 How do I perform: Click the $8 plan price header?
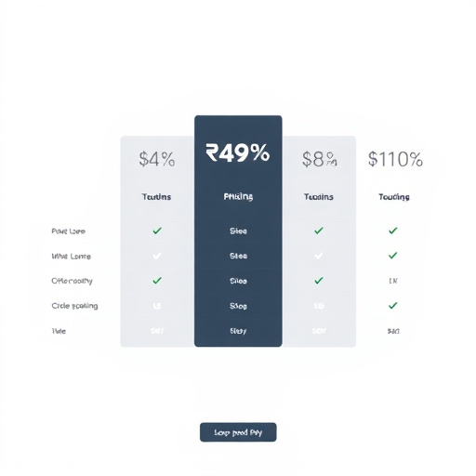pos(319,159)
